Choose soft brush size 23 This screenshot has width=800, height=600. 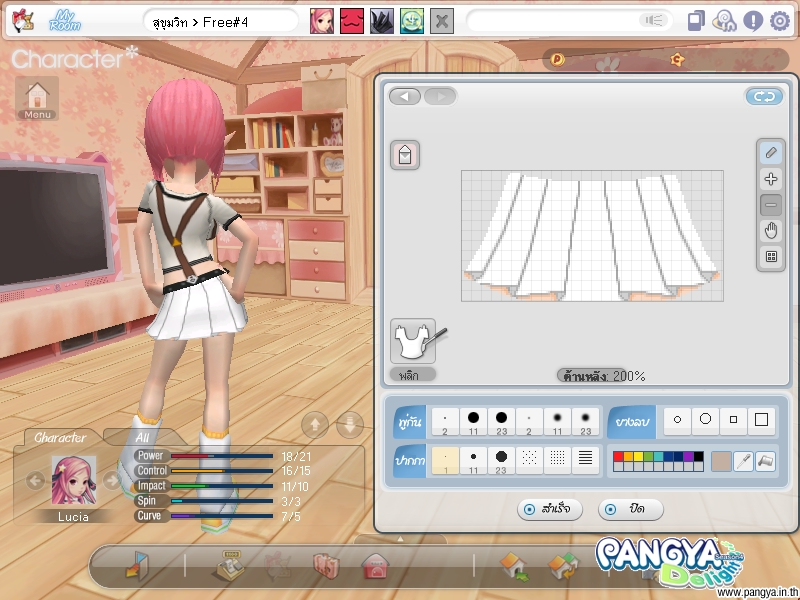[x=585, y=421]
